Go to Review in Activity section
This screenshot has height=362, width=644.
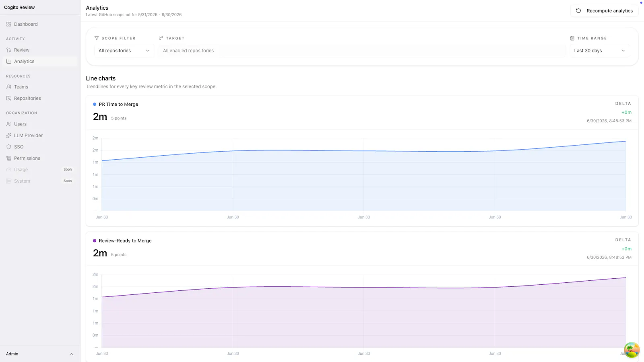pyautogui.click(x=40, y=50)
